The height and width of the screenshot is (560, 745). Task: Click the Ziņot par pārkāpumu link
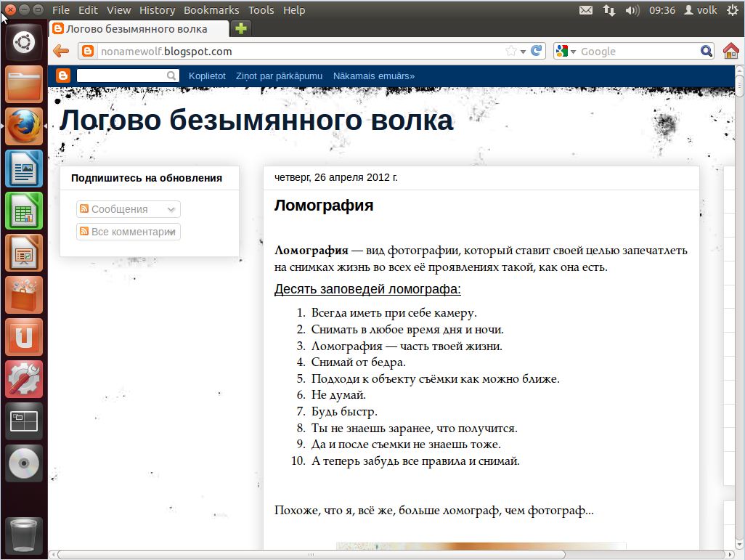click(x=279, y=76)
